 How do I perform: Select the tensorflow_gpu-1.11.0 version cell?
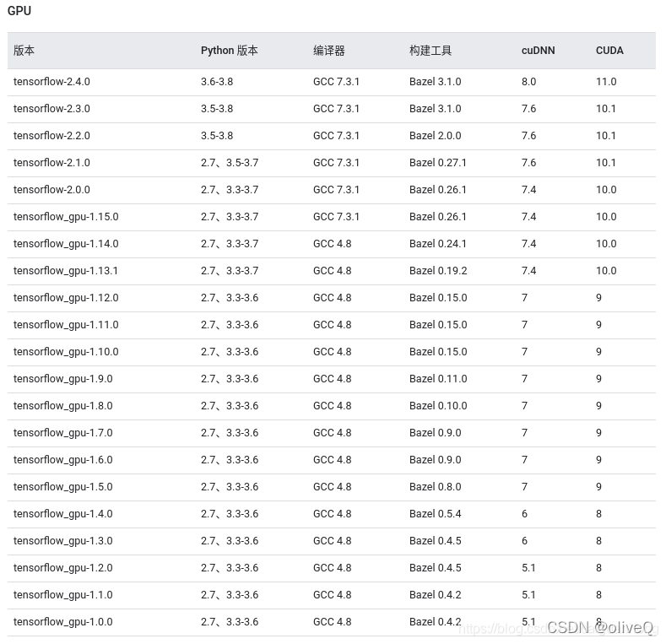(66, 325)
